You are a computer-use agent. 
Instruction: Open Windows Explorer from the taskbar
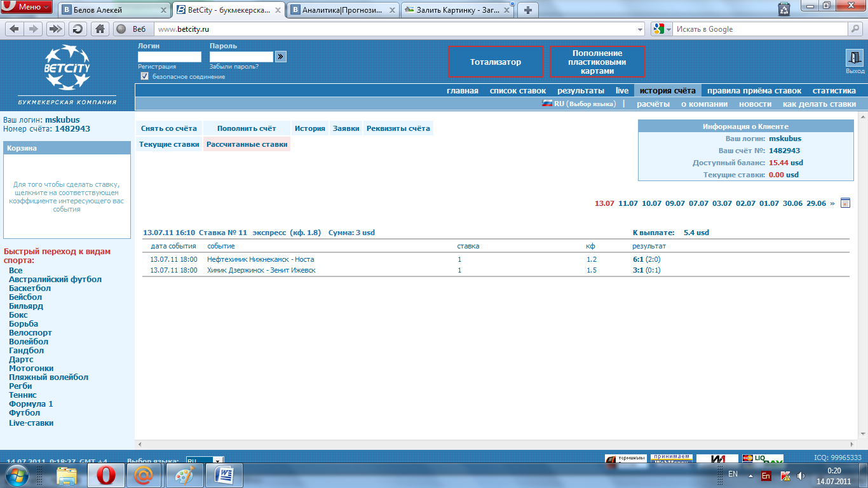coord(67,475)
